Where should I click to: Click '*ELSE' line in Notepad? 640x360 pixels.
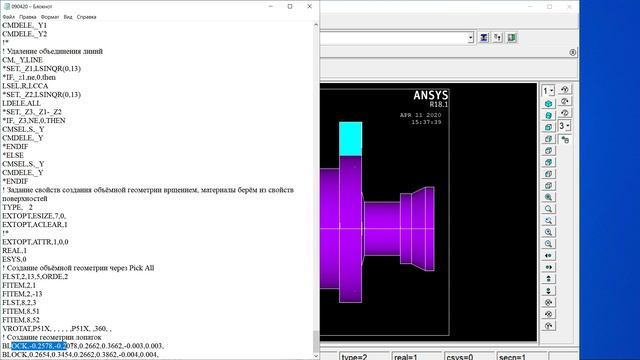coord(13,155)
